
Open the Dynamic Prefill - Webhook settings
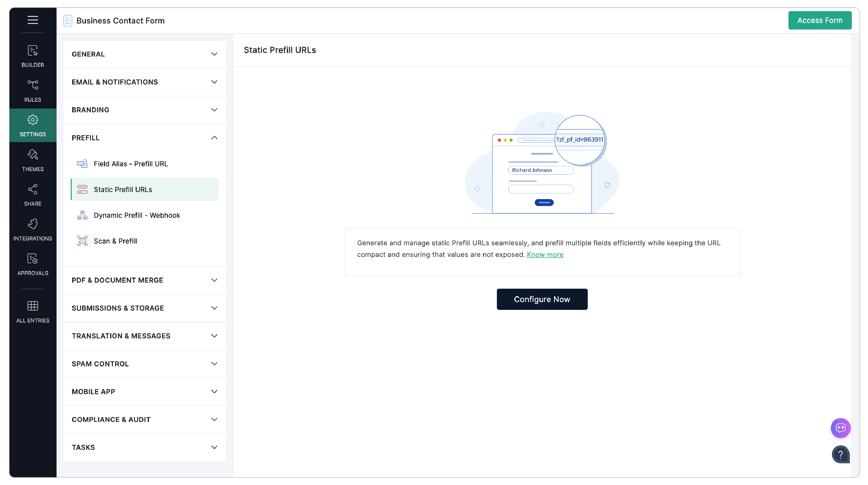pyautogui.click(x=137, y=215)
